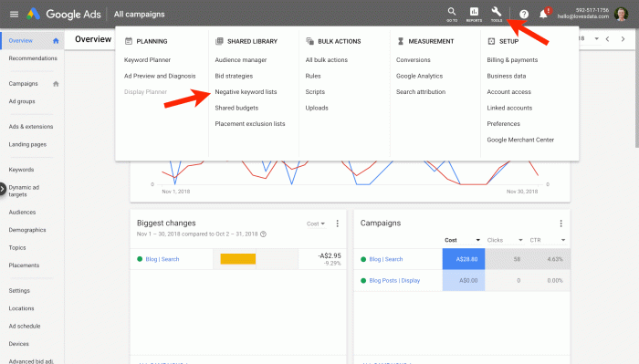This screenshot has width=639, height=364.
Task: Open CTR column dropdown in Campaigns
Action: (563, 240)
